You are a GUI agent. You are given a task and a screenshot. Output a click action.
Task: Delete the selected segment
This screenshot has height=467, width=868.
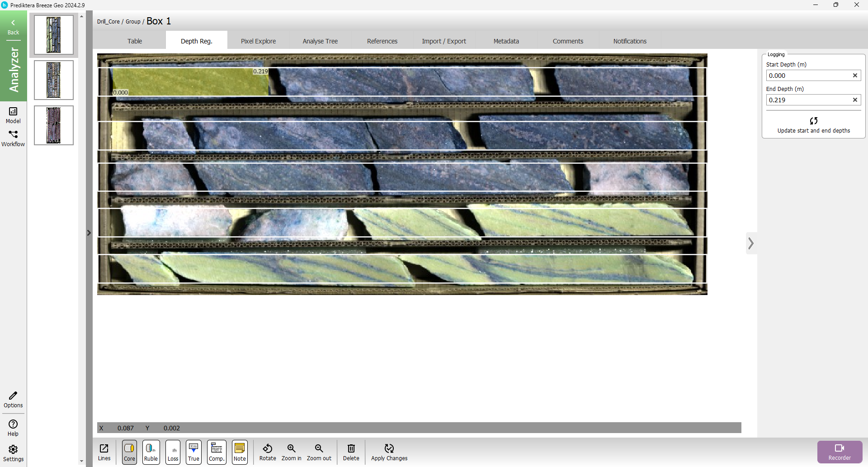pos(351,452)
